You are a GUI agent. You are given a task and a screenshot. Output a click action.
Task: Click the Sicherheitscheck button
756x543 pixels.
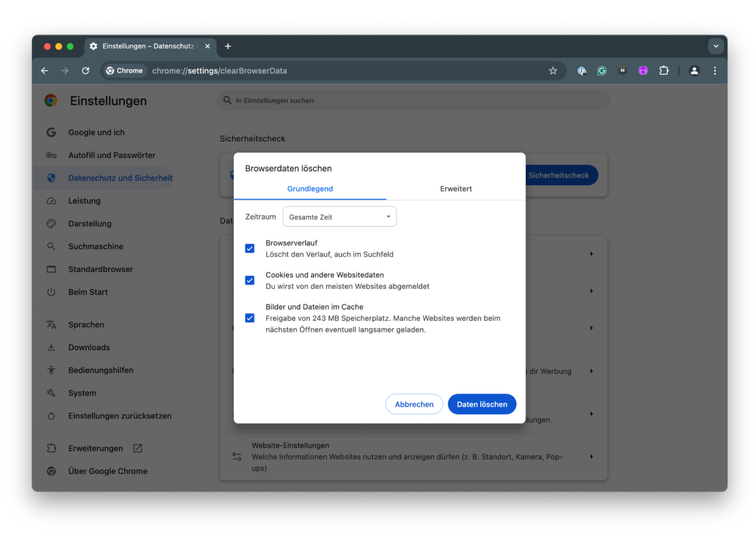coord(562,176)
